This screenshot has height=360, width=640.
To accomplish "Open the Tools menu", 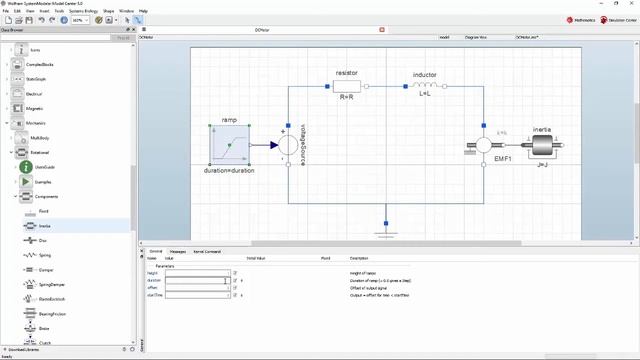I will [59, 11].
